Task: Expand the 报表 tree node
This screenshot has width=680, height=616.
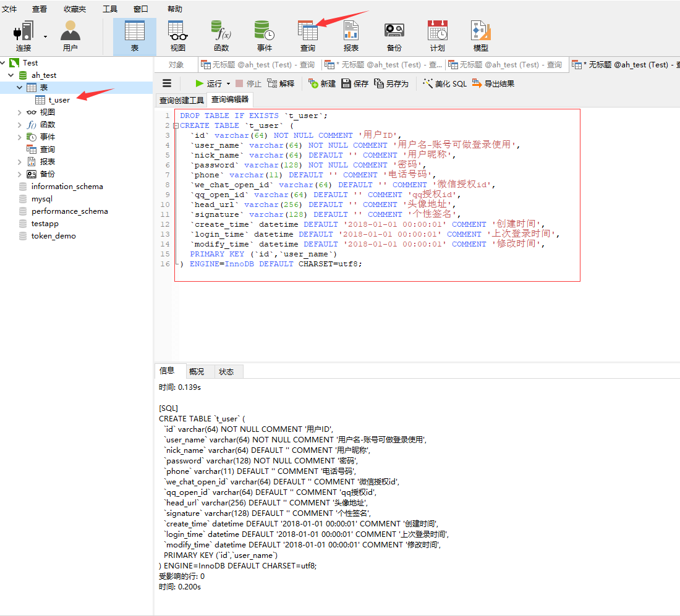Action: click(x=20, y=162)
